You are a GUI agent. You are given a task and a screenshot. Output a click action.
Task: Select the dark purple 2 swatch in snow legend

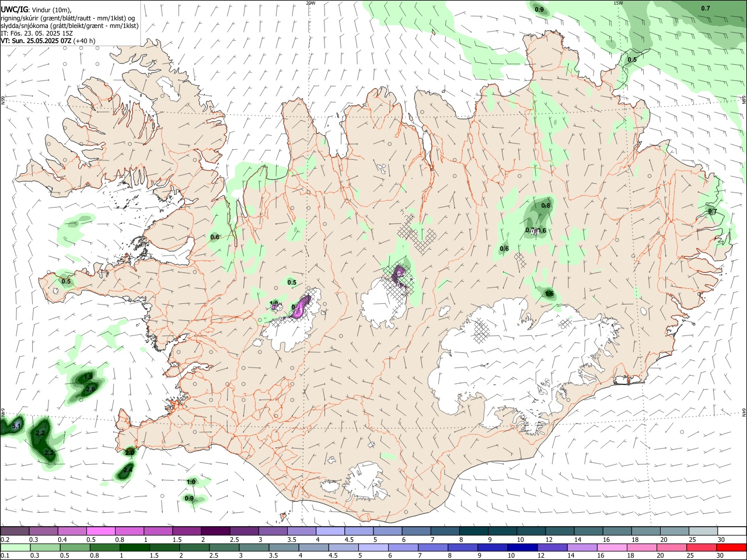click(x=215, y=531)
